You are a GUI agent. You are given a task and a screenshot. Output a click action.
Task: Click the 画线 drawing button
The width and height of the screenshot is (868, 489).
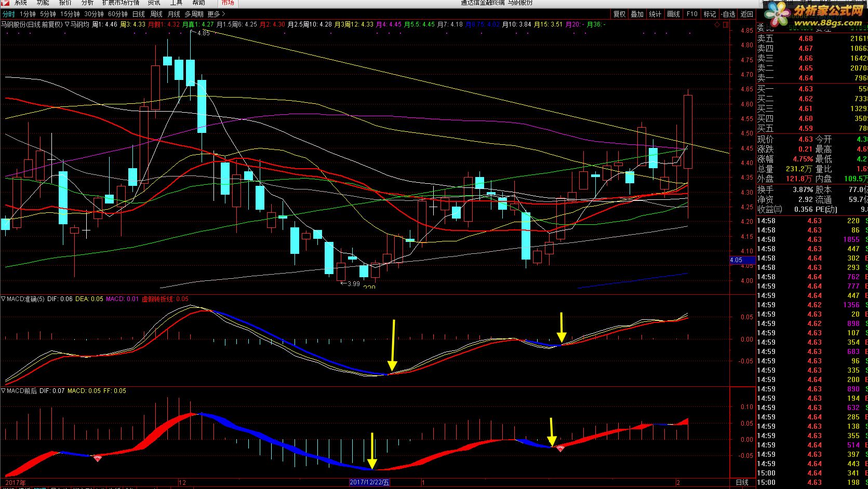674,14
